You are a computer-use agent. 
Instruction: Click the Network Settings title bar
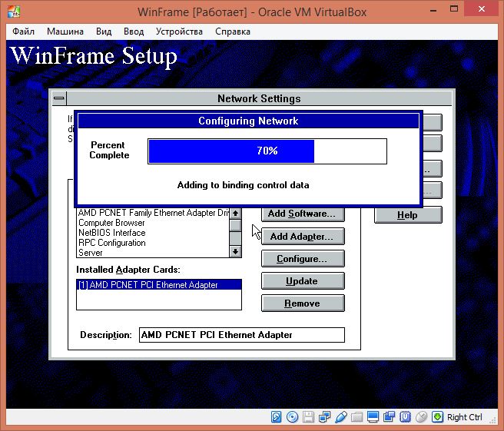pos(259,98)
